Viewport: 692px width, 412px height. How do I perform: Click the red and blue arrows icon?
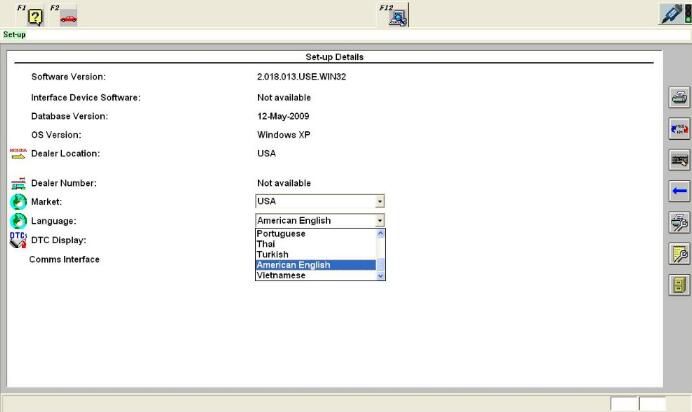click(x=679, y=128)
